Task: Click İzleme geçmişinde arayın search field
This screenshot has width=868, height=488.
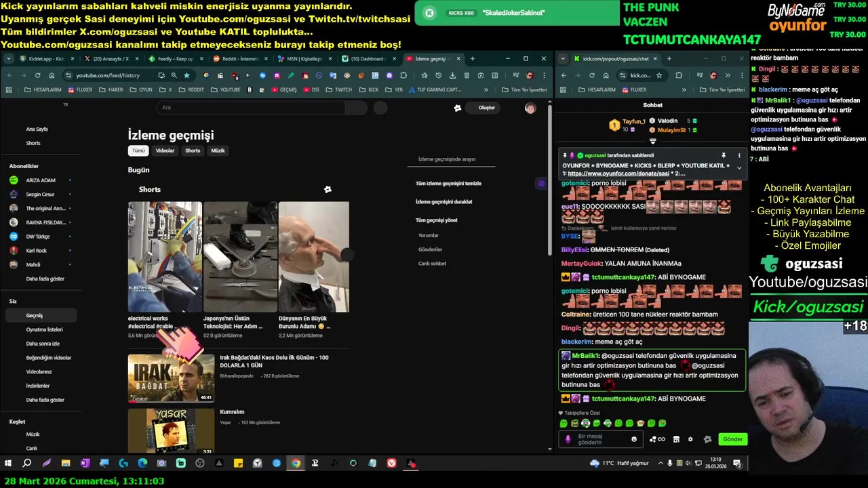Action: coord(451,159)
